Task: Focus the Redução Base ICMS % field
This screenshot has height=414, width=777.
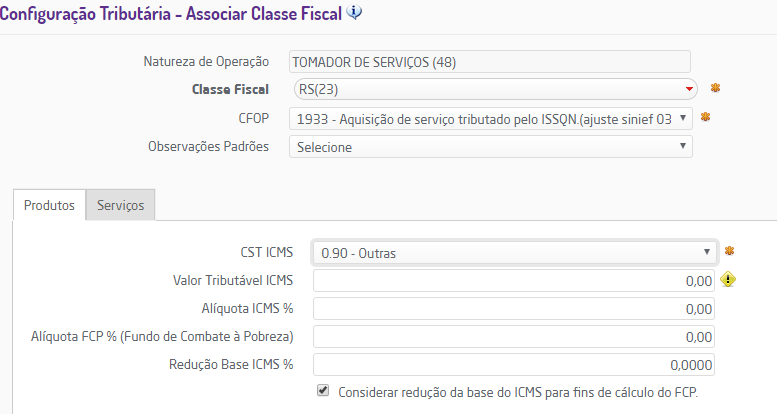Action: point(514,364)
